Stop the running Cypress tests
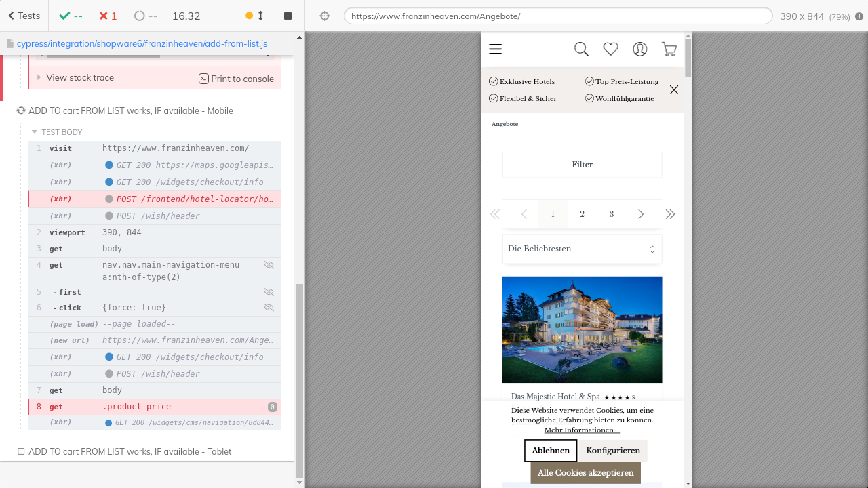 [x=288, y=16]
